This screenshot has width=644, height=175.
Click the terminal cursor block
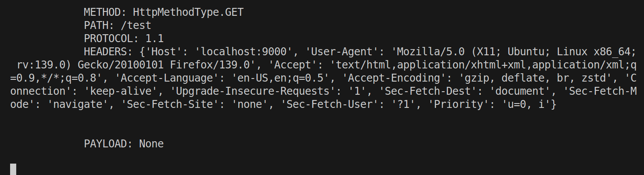click(x=13, y=169)
